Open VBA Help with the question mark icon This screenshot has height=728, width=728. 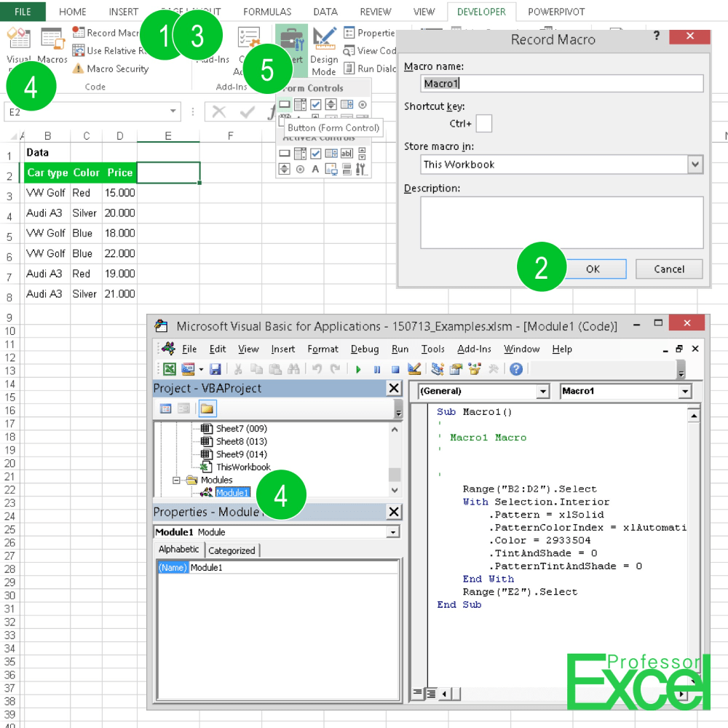click(x=516, y=369)
